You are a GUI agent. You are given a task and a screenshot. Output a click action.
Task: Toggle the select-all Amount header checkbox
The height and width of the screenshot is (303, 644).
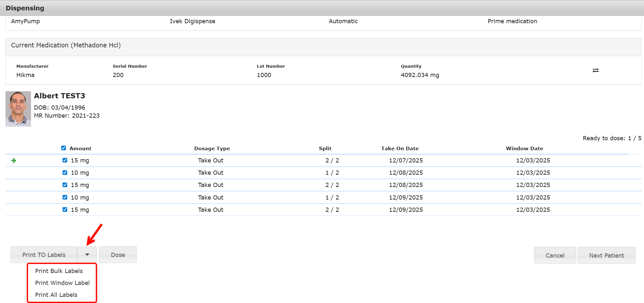click(x=64, y=148)
